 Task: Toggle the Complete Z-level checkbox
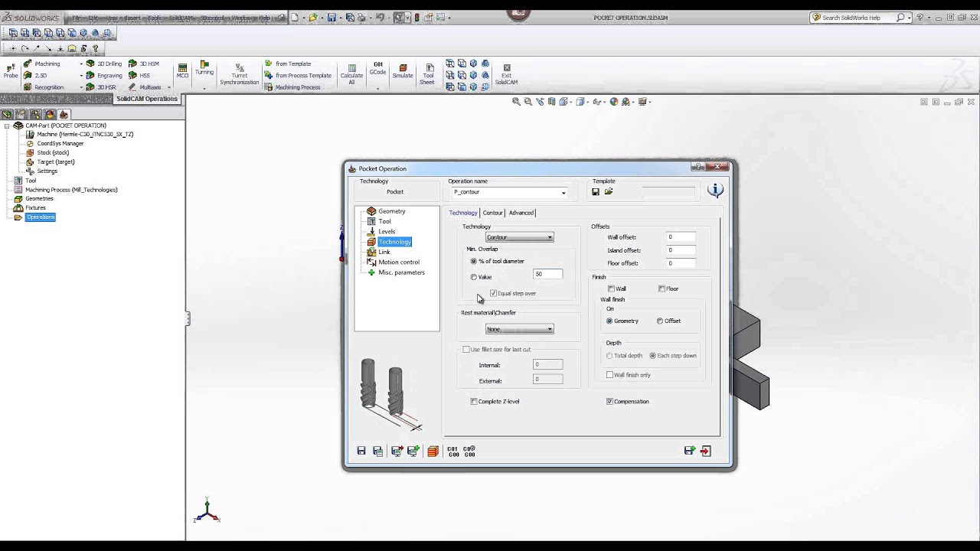coord(474,402)
